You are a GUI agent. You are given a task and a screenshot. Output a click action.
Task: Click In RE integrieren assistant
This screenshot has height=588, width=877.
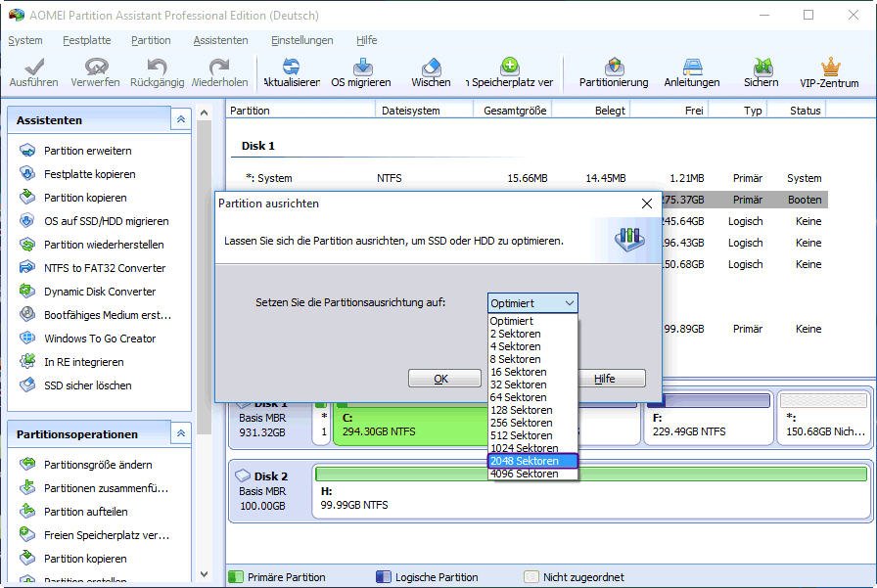pyautogui.click(x=84, y=362)
